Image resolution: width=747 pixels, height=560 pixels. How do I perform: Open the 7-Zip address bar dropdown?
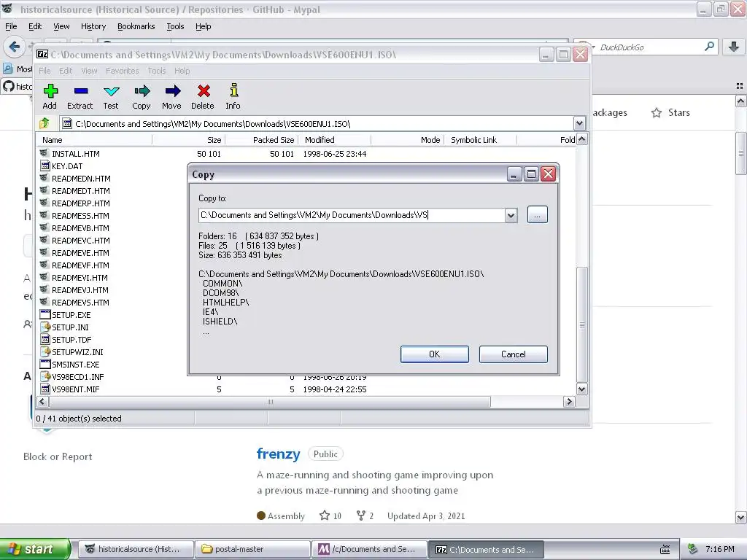click(x=579, y=123)
